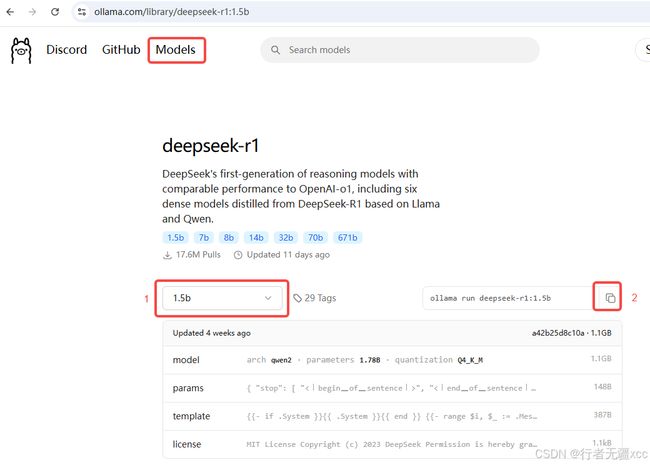Click the 148B params size value
The image size is (650, 465).
coord(602,387)
